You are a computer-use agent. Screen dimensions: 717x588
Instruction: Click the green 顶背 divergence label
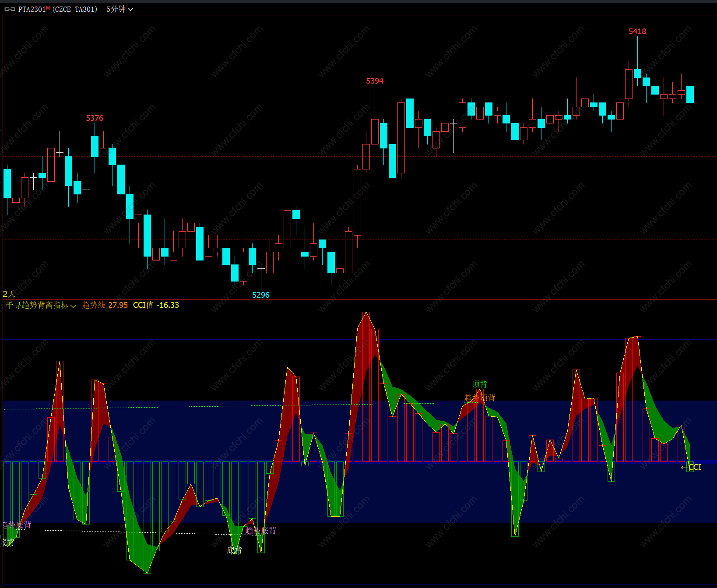tap(480, 384)
